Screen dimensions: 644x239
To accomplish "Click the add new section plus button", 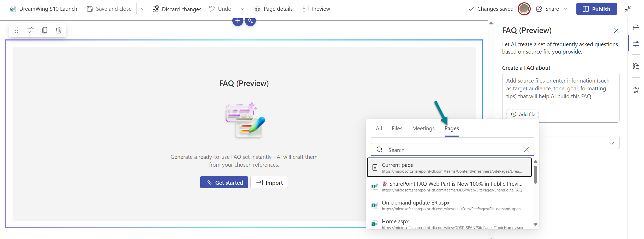I will click(x=238, y=21).
